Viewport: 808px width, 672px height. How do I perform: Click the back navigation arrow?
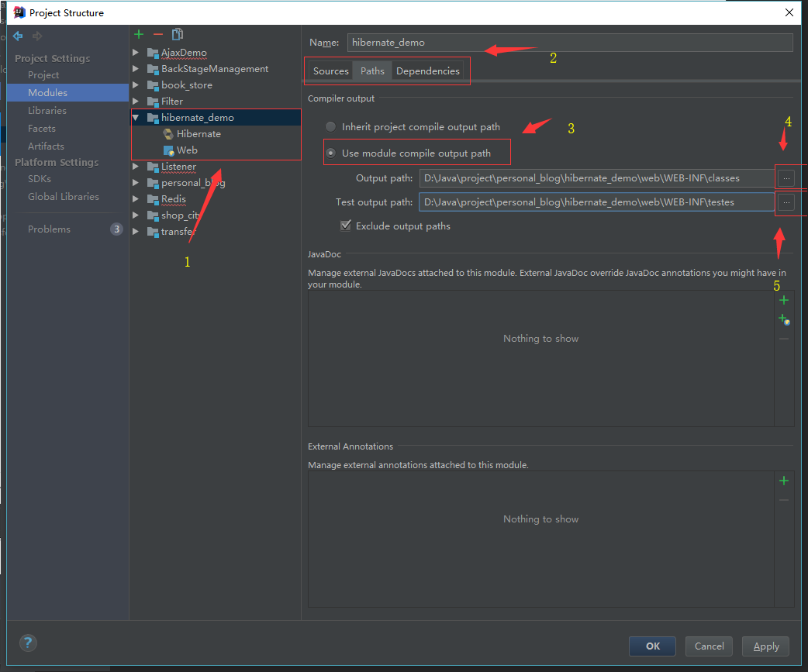coord(18,36)
